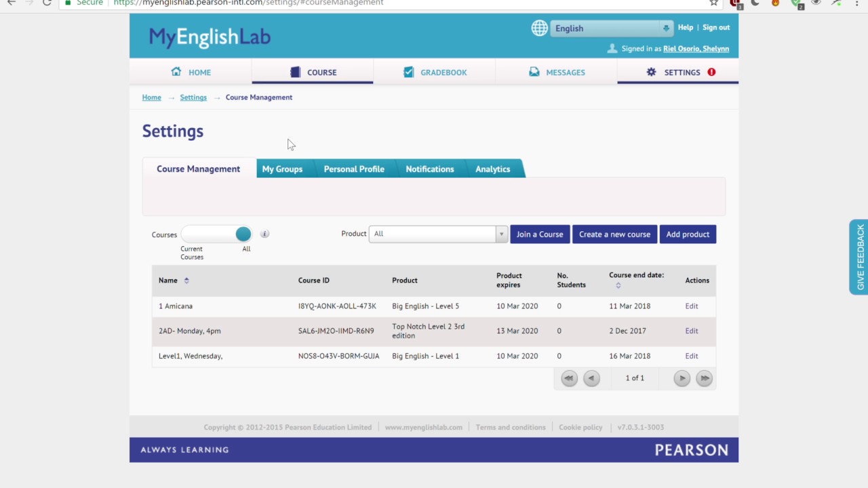Screen dimensions: 868x488
Task: Go back in the browser
Action: click(x=11, y=3)
